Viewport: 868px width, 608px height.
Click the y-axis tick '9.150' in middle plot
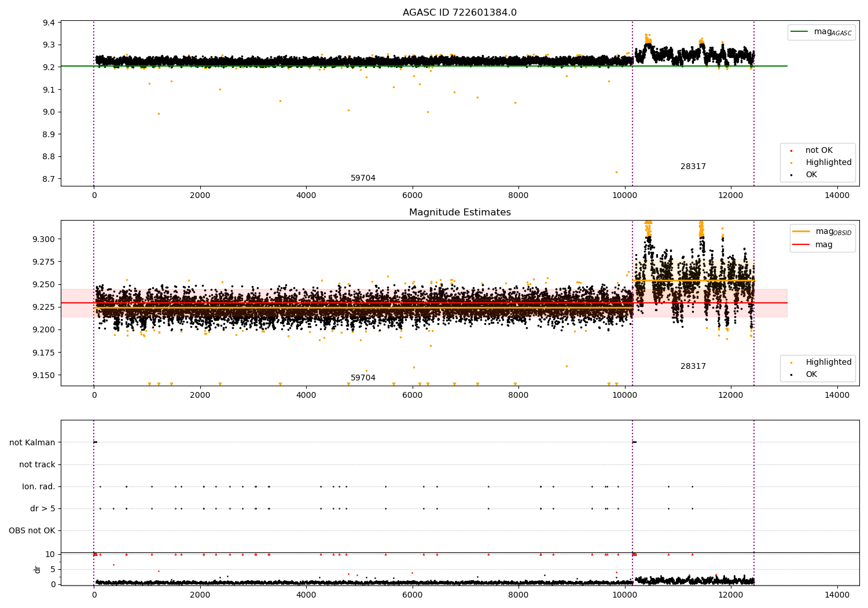tap(45, 375)
